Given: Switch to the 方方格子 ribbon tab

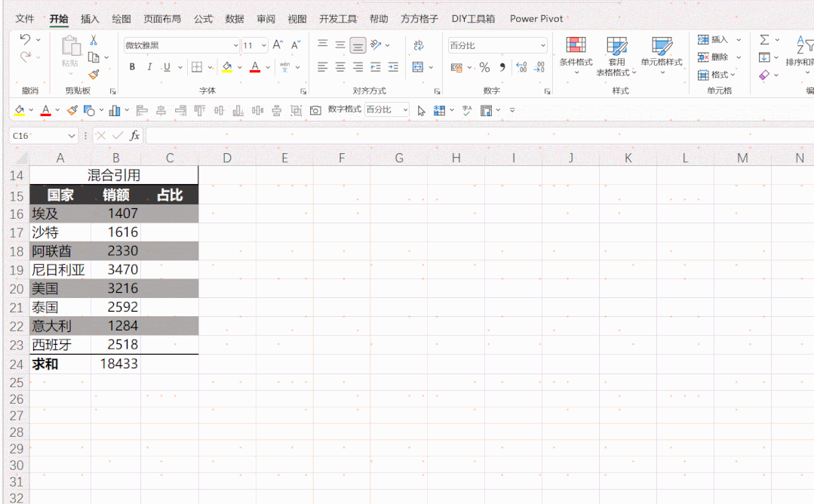Looking at the screenshot, I should coord(419,19).
